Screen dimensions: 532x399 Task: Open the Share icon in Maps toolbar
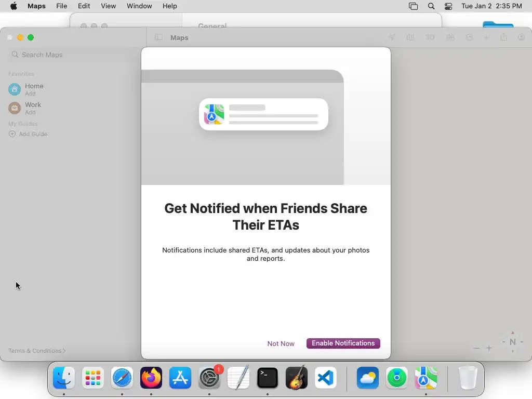coord(504,37)
